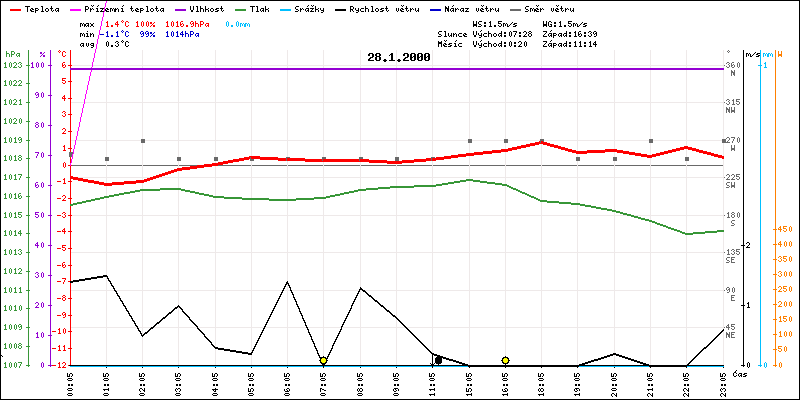Click the 28.1.2000 date title
The height and width of the screenshot is (400, 800).
point(399,58)
